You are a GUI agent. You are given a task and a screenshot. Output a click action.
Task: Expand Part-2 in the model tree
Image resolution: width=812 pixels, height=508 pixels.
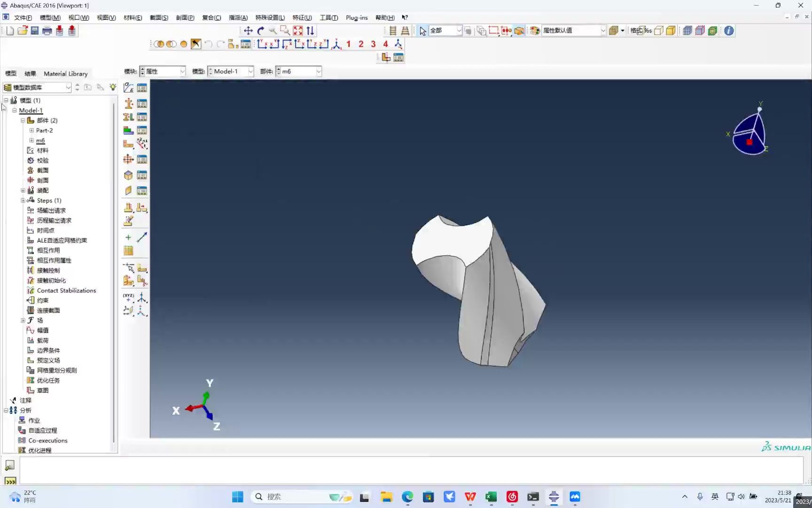click(31, 130)
